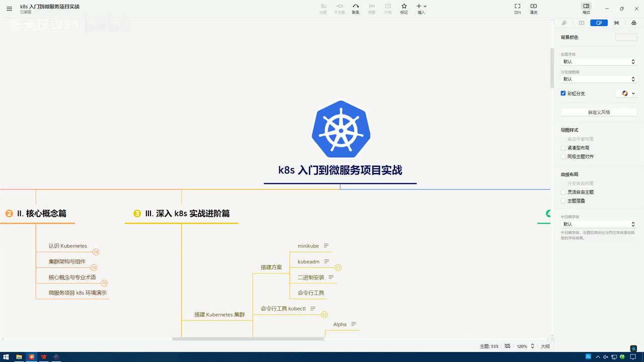The height and width of the screenshot is (362, 644).
Task: Open the note icon beside kubeadm
Action: [327, 261]
